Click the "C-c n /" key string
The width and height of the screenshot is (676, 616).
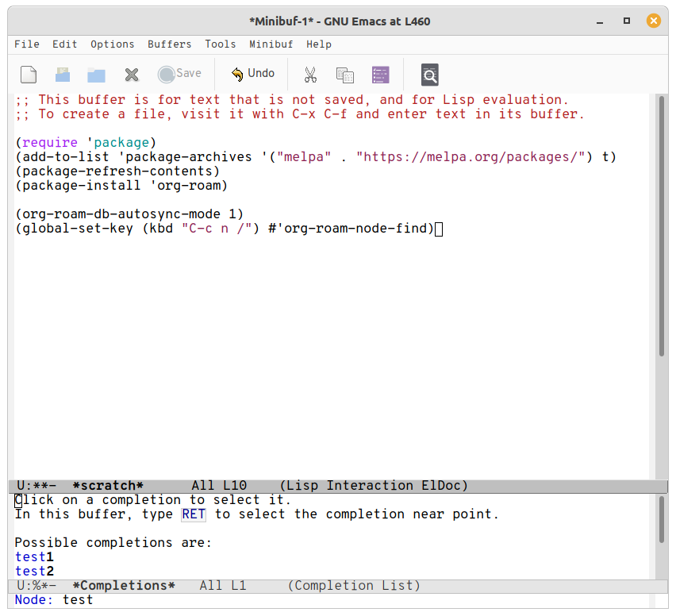[x=217, y=228]
